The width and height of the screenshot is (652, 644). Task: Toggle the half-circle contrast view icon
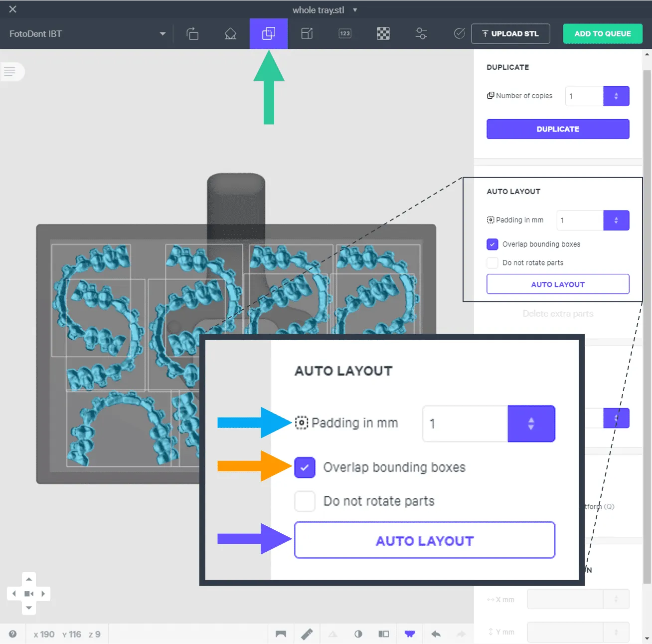point(358,634)
